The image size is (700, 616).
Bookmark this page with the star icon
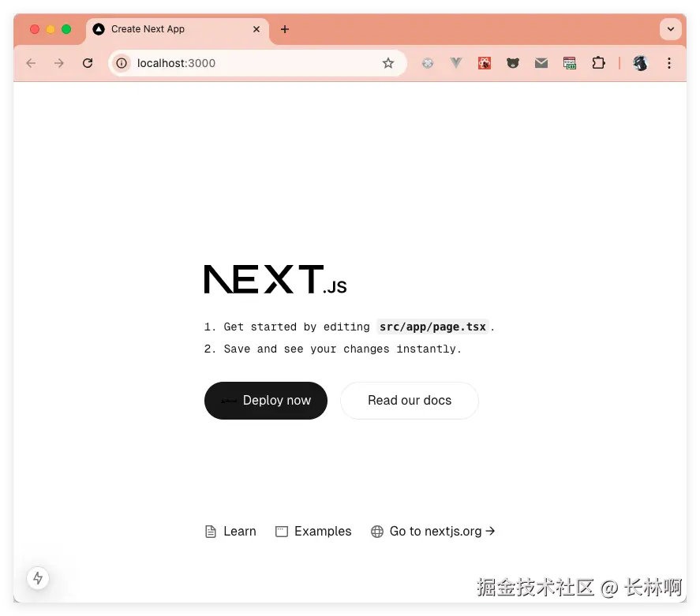[388, 63]
